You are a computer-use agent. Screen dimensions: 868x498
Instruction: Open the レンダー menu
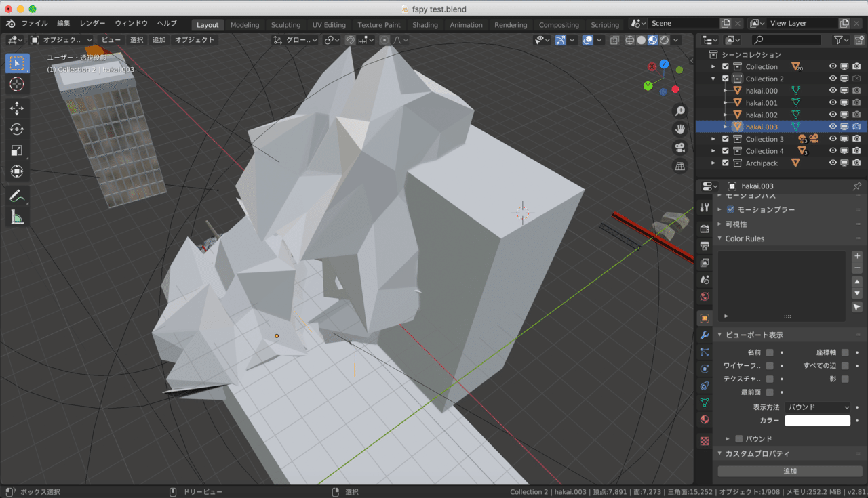pos(92,23)
